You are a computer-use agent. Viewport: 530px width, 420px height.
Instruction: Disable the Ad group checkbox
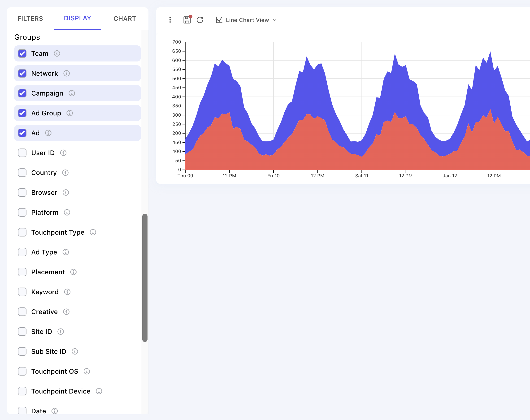(23, 113)
